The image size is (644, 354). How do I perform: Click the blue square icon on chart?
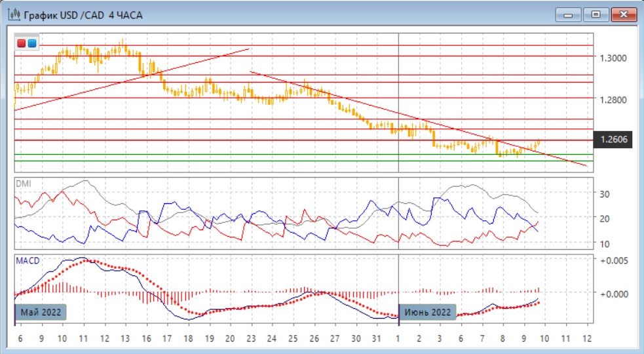[x=31, y=43]
